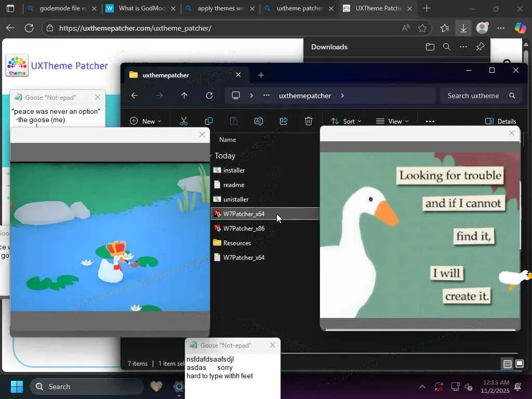Close the bottom Goose Not-epad window
This screenshot has width=532, height=399.
(x=273, y=345)
